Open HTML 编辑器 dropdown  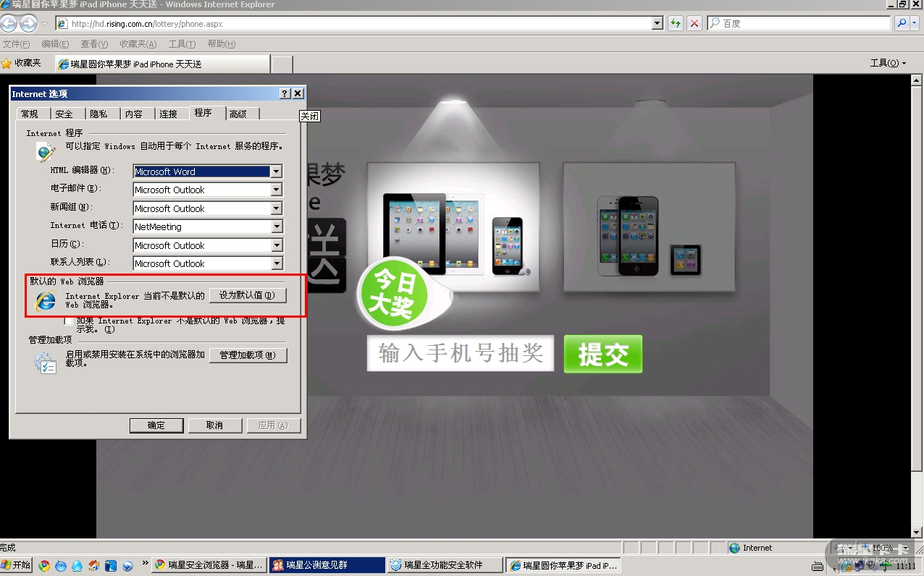pyautogui.click(x=276, y=171)
